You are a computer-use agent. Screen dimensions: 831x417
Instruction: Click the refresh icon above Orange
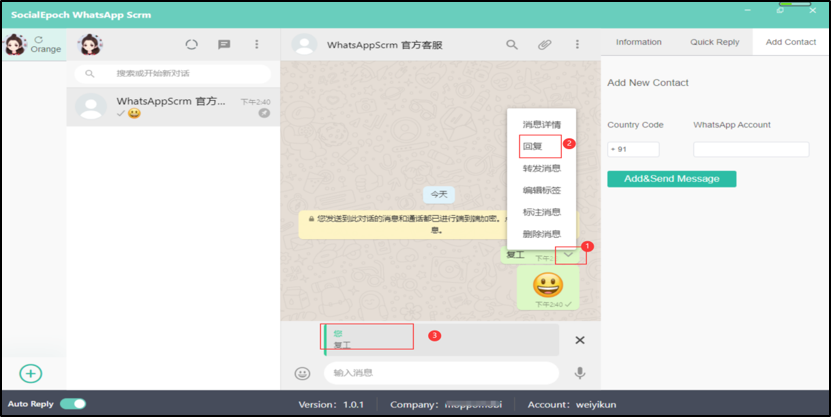pyautogui.click(x=39, y=40)
